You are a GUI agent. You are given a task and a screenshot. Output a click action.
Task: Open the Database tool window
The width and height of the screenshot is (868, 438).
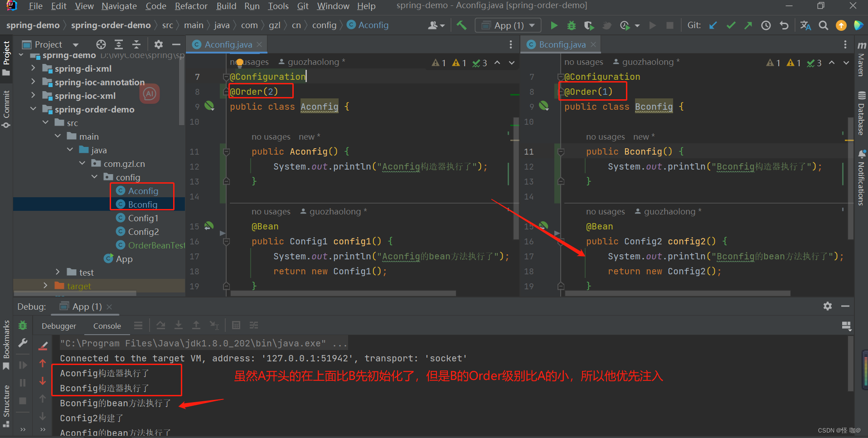(861, 114)
